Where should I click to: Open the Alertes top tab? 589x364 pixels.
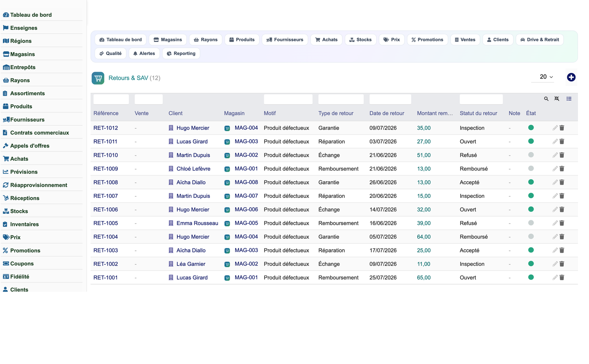click(x=144, y=54)
